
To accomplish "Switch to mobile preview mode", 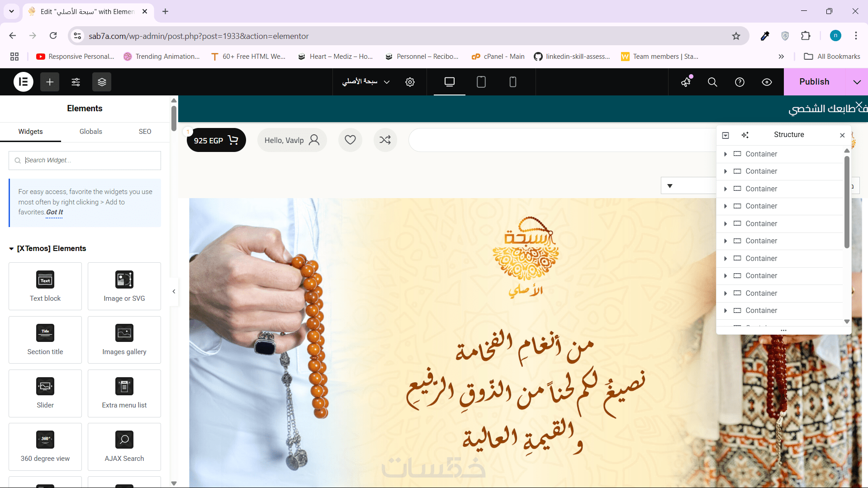I will point(513,82).
